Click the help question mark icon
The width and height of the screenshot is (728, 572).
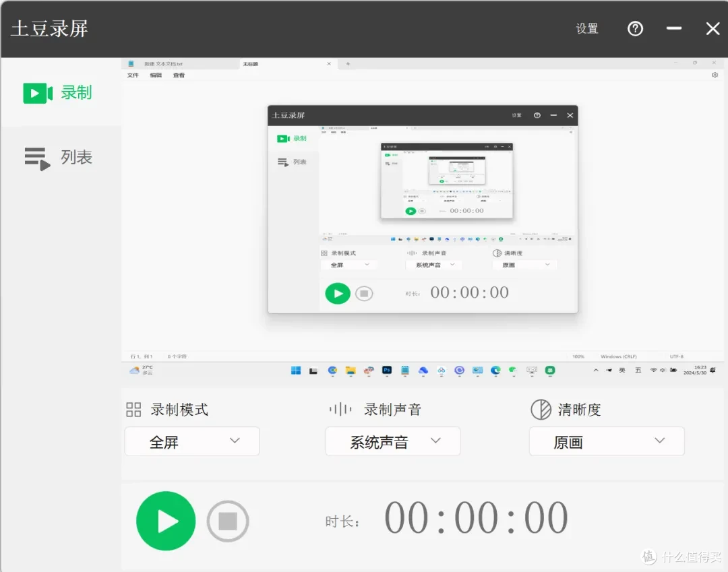(635, 29)
